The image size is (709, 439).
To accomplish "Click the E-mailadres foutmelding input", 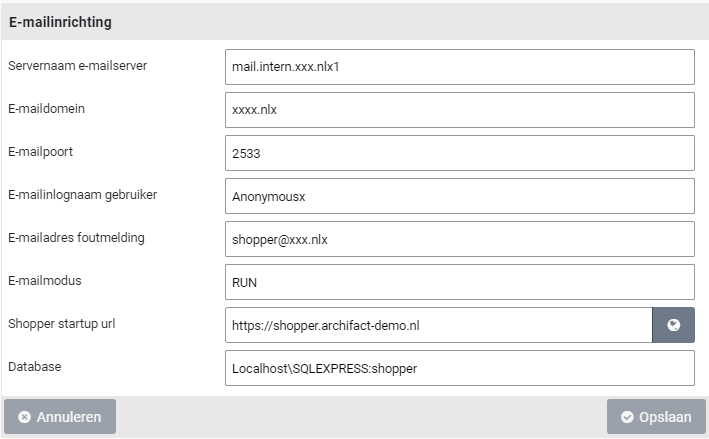I will 459,240.
